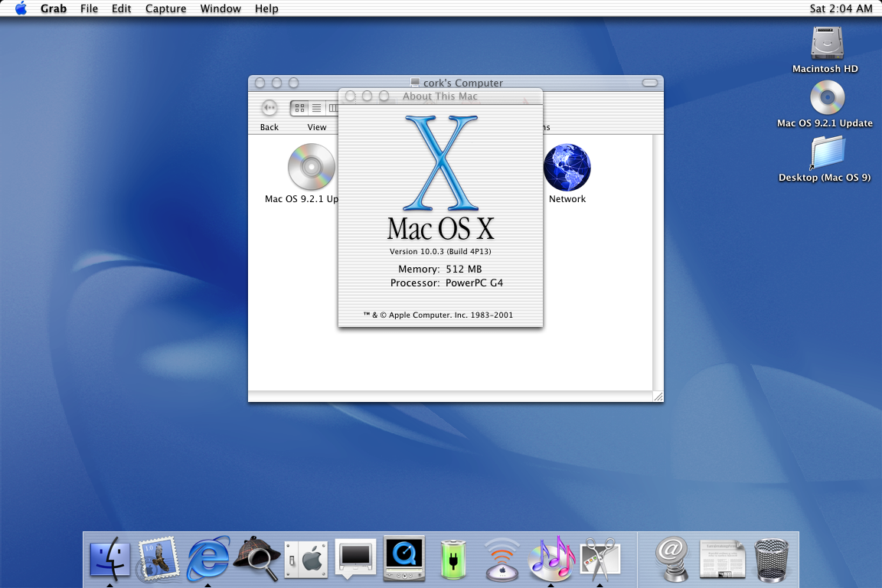This screenshot has width=882, height=588.
Task: Open the Edit menu
Action: [x=121, y=8]
